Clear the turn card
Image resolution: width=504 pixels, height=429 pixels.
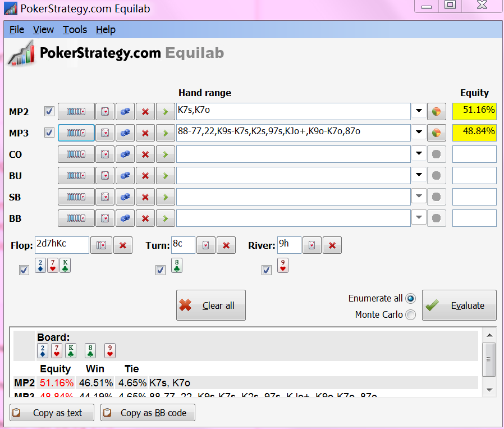pos(226,245)
